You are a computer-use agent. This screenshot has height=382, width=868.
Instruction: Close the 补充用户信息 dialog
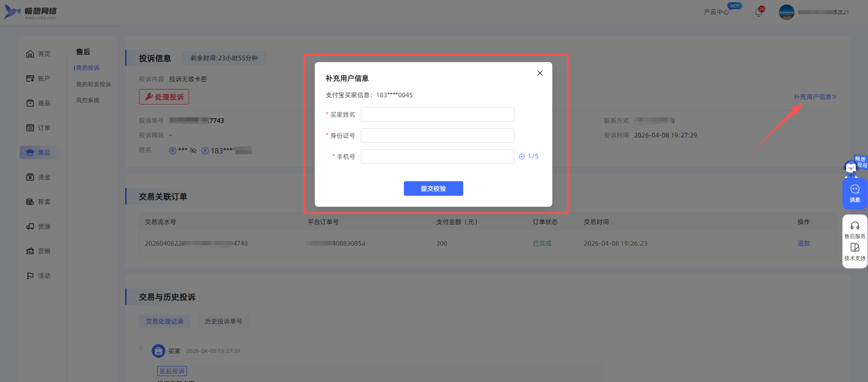[x=540, y=73]
